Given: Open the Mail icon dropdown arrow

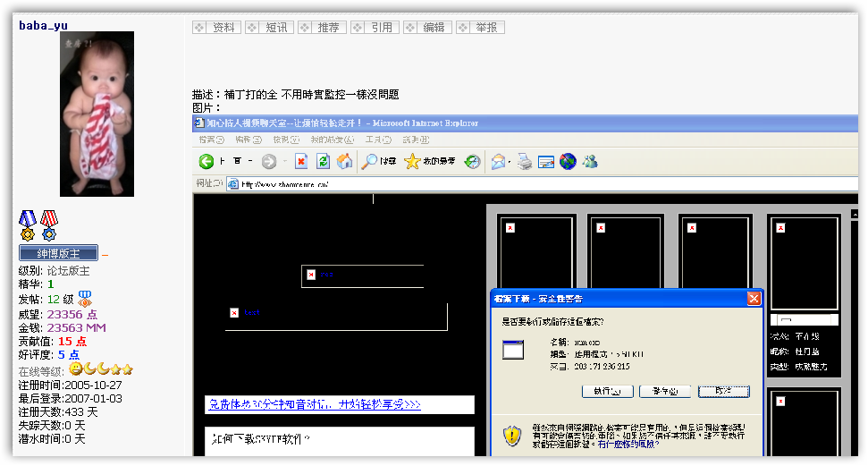Looking at the screenshot, I should pos(510,162).
